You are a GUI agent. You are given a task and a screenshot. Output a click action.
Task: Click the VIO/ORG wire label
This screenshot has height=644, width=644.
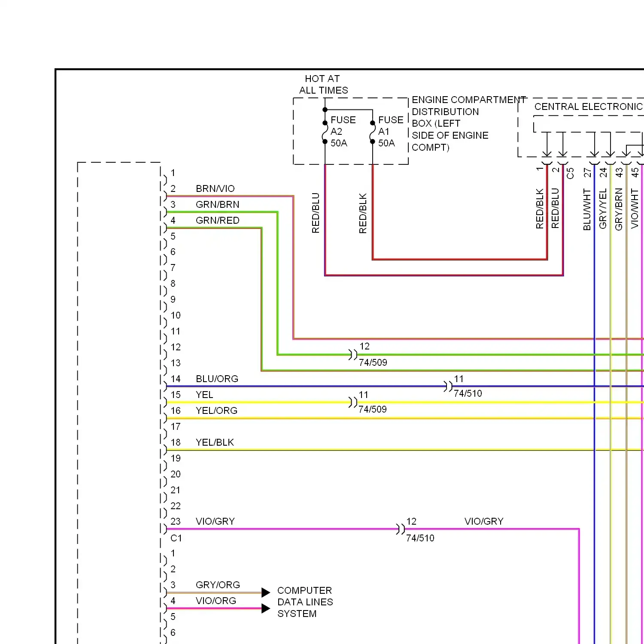216,601
